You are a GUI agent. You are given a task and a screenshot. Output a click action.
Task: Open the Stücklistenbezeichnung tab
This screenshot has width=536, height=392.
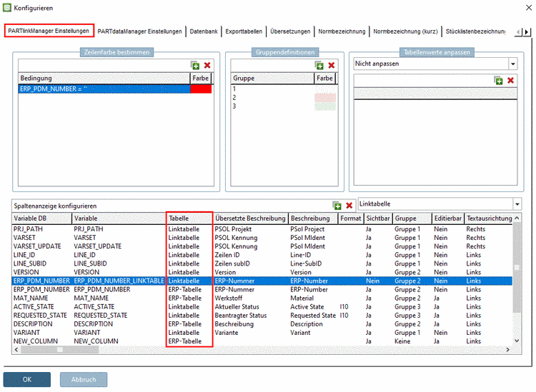click(475, 31)
